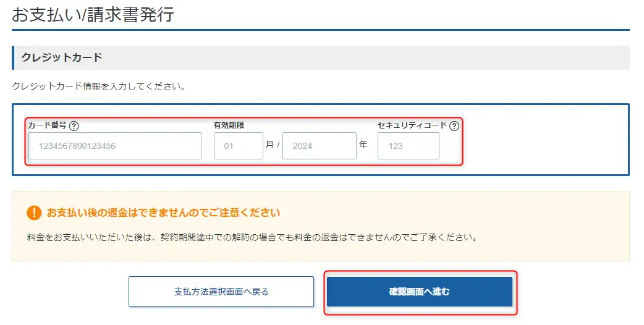This screenshot has height=325, width=644.
Task: Click the お支払い/請求書発行 page title
Action: [93, 14]
